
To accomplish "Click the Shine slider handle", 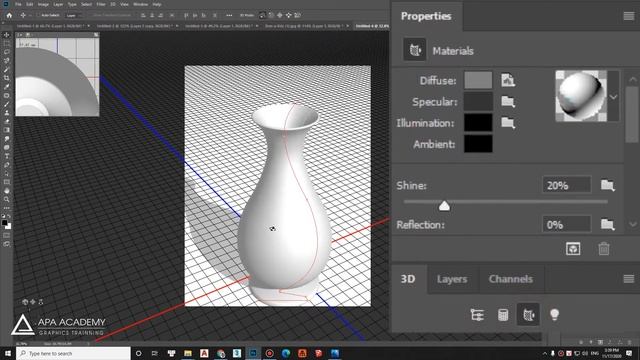I will point(444,206).
